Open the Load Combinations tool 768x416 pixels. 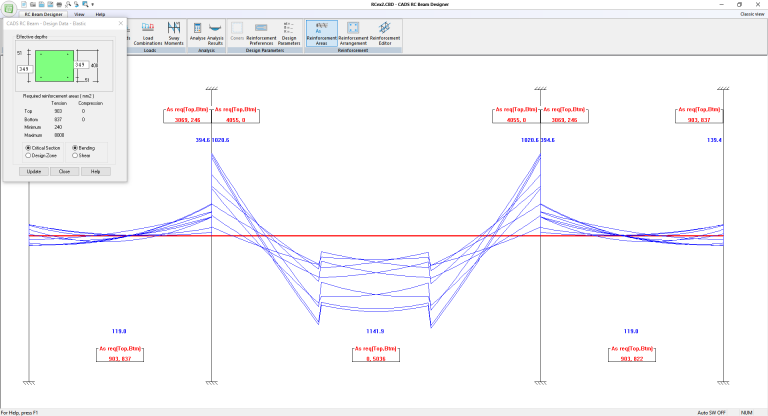[x=148, y=34]
